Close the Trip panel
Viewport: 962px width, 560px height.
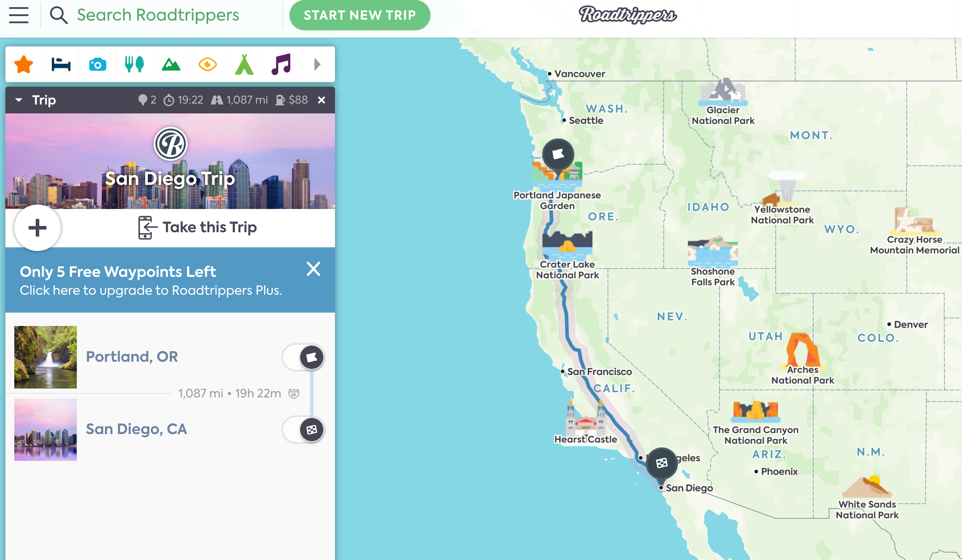click(x=322, y=100)
